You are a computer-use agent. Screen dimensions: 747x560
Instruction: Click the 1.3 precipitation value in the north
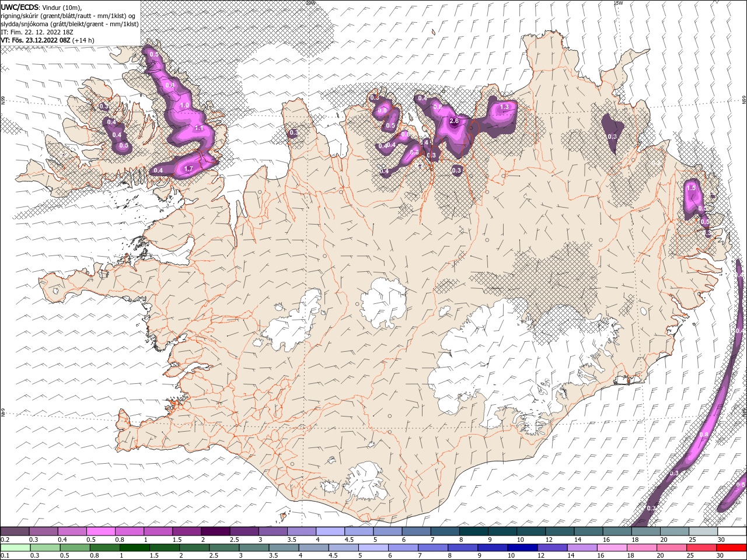[505, 107]
